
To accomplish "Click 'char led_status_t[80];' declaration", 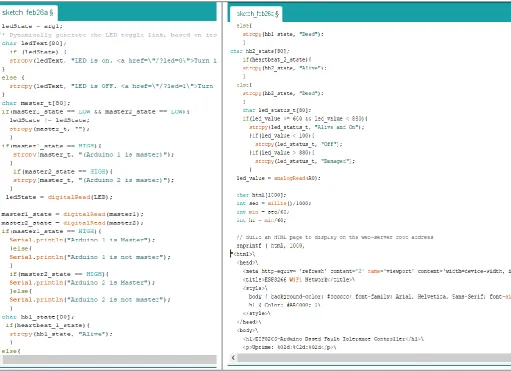I will [277, 110].
